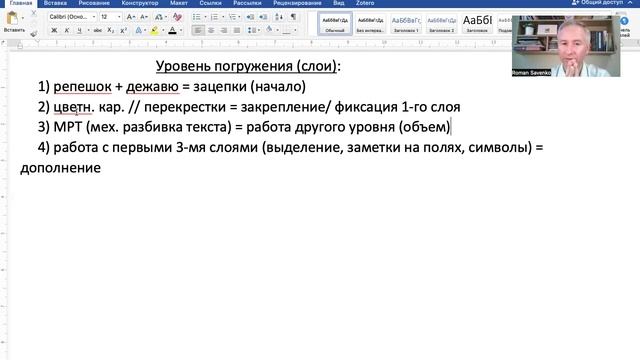This screenshot has height=360, width=640.
Task: Center align the text
Action: coord(211,30)
